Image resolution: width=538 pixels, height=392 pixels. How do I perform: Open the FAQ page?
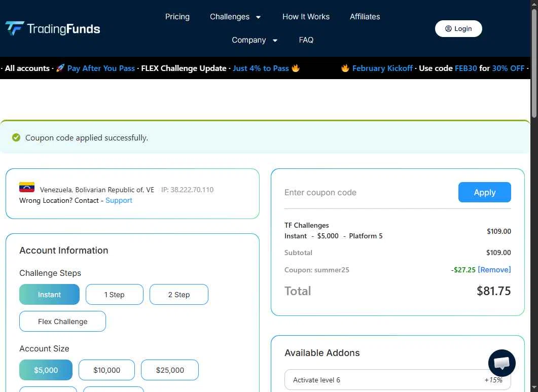(x=306, y=40)
